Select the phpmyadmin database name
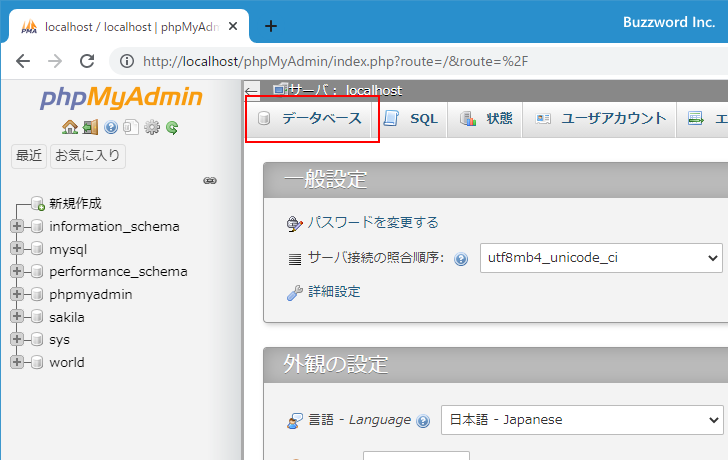This screenshot has width=728, height=460. coord(91,295)
